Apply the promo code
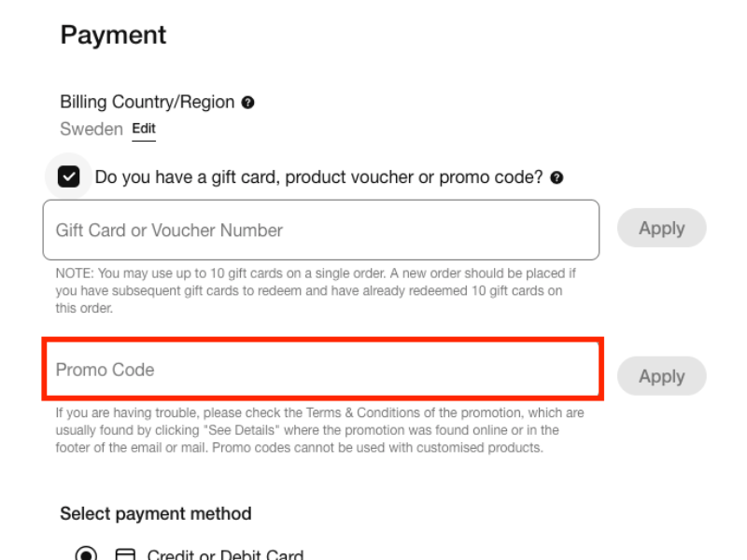The image size is (747, 560). 662,376
